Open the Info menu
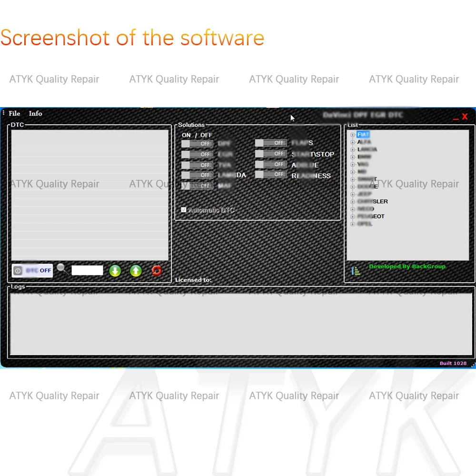The width and height of the screenshot is (476, 476). pyautogui.click(x=35, y=114)
